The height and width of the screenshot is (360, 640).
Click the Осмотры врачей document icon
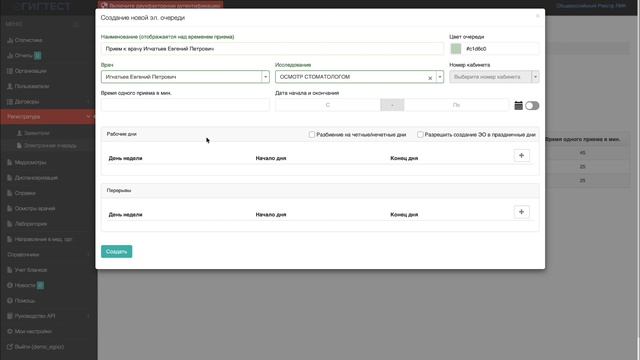coord(10,209)
